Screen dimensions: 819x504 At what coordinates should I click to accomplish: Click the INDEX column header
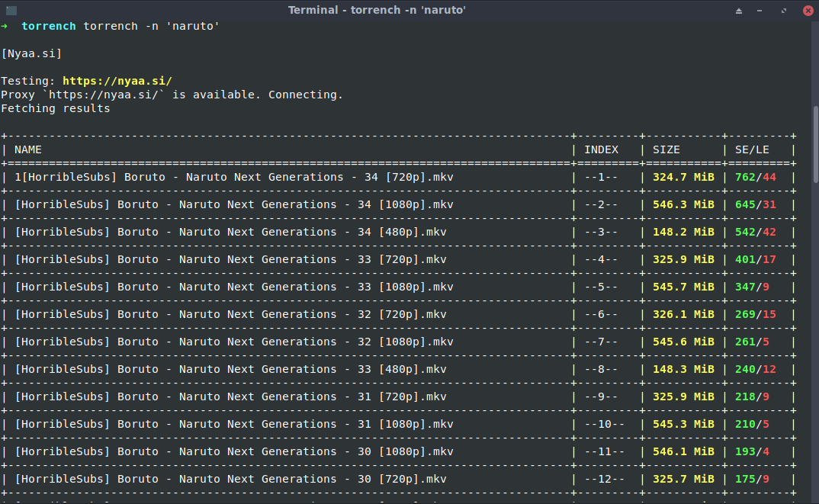click(601, 149)
